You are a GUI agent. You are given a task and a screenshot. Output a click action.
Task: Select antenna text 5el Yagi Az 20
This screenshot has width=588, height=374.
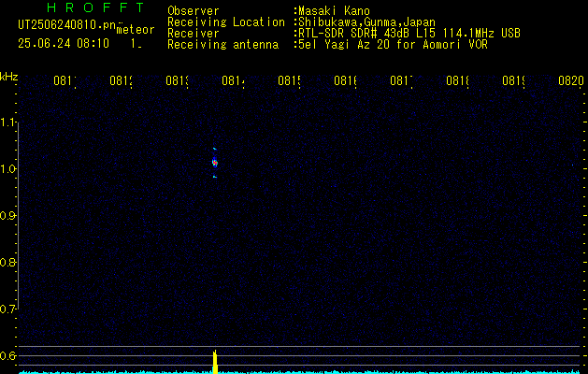tap(344, 45)
